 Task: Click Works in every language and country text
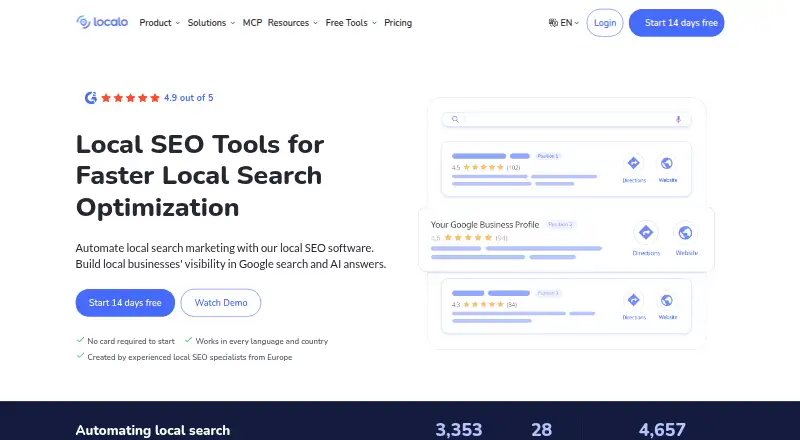[262, 341]
